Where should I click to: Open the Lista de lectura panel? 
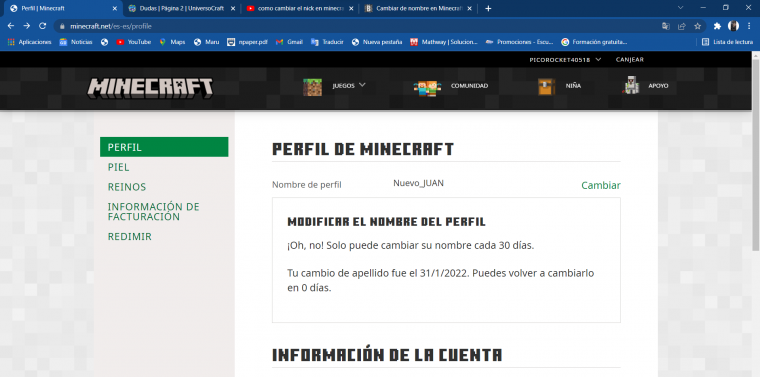pyautogui.click(x=728, y=42)
